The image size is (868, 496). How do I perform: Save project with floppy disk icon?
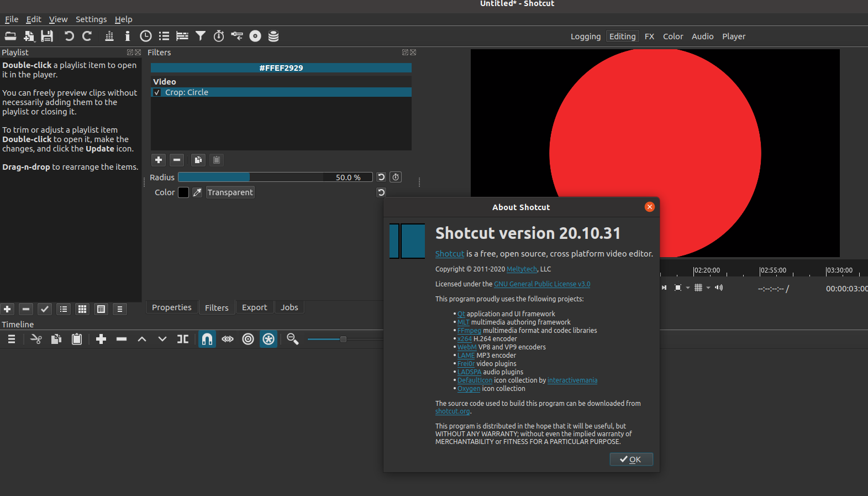coord(47,36)
